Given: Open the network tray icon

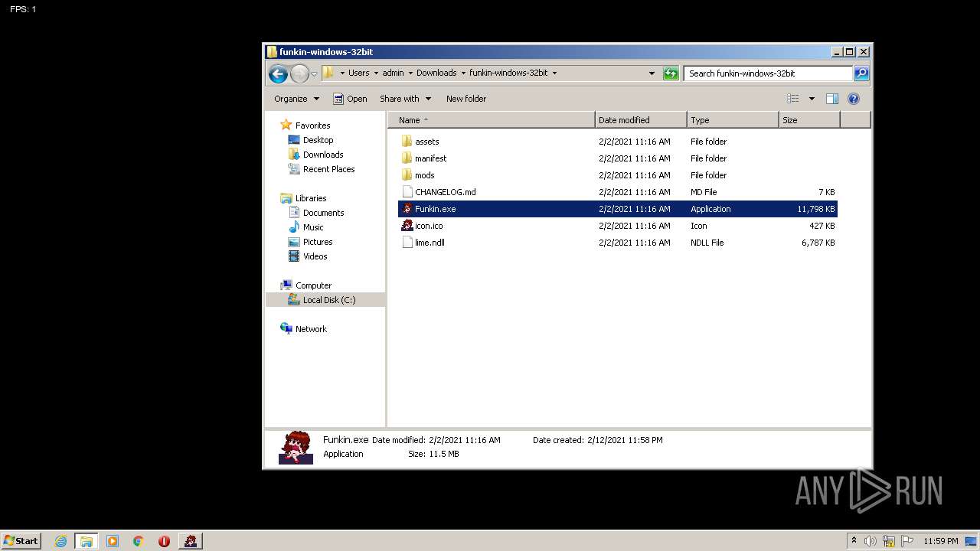Looking at the screenshot, I should coord(888,541).
